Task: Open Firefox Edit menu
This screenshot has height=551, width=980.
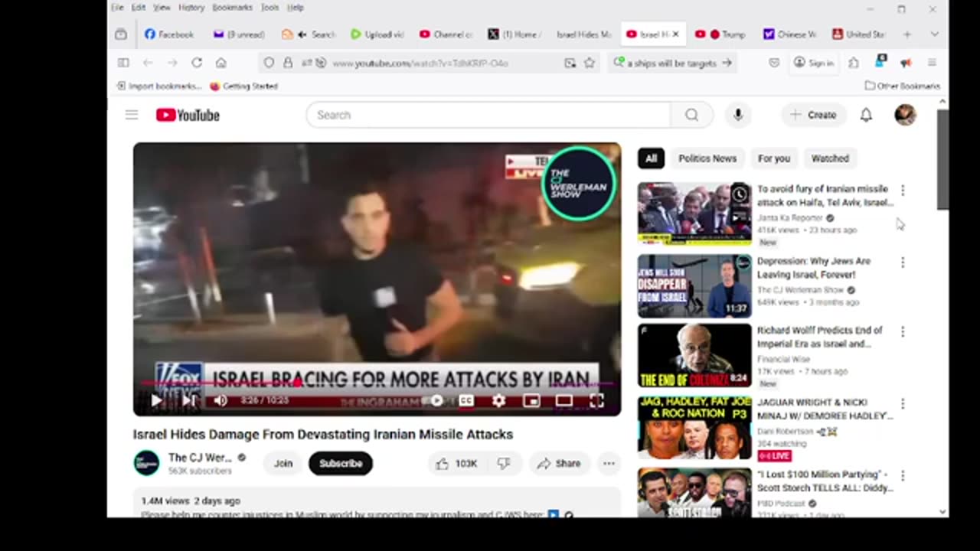Action: coord(139,8)
